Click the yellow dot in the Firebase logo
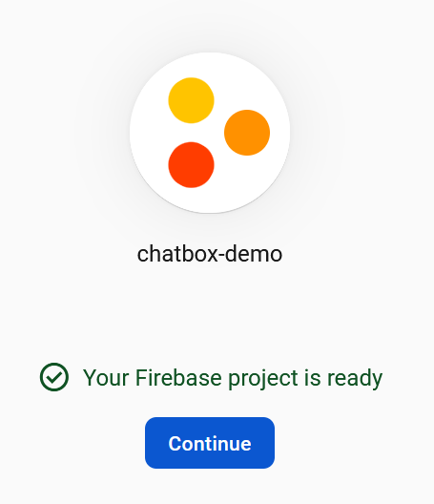Viewport: 434px width, 504px height. tap(191, 100)
